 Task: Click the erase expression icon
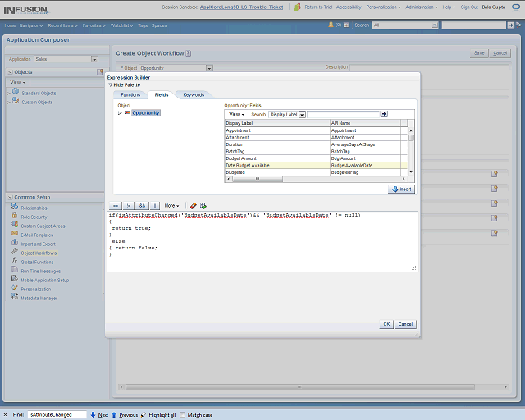point(193,205)
